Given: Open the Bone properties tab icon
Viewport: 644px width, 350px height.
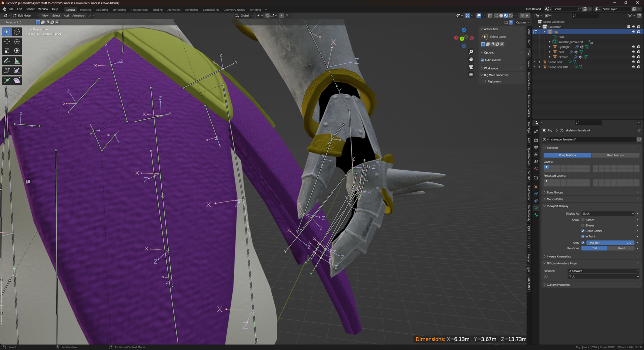Looking at the screenshot, I should pos(536,215).
